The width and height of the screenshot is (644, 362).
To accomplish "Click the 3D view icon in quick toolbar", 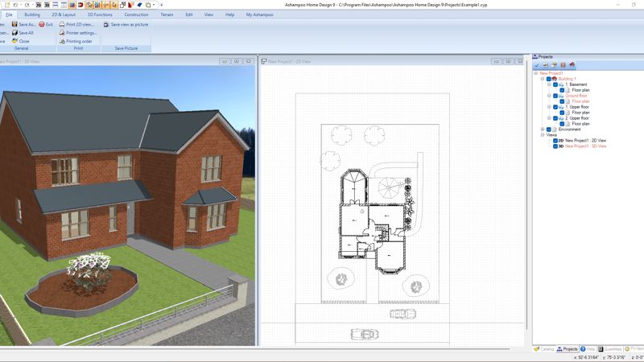I will 47,5.
